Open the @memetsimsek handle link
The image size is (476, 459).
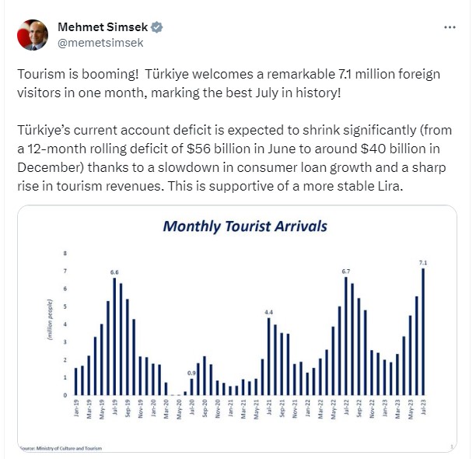point(100,43)
